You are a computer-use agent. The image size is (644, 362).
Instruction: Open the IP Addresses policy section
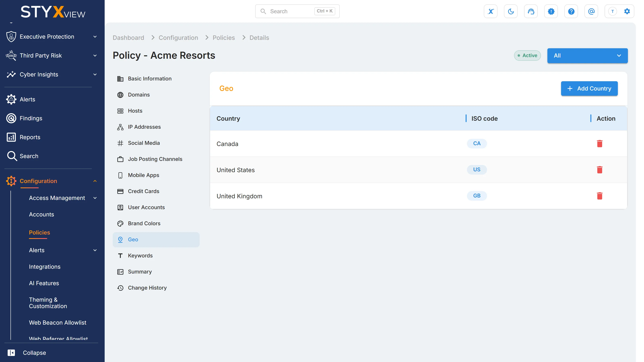coord(156,127)
